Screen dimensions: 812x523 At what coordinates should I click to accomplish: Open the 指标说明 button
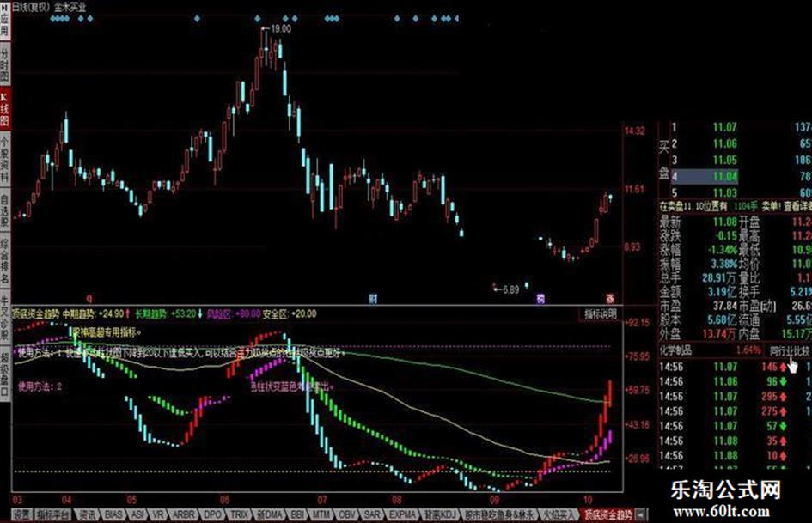(601, 313)
